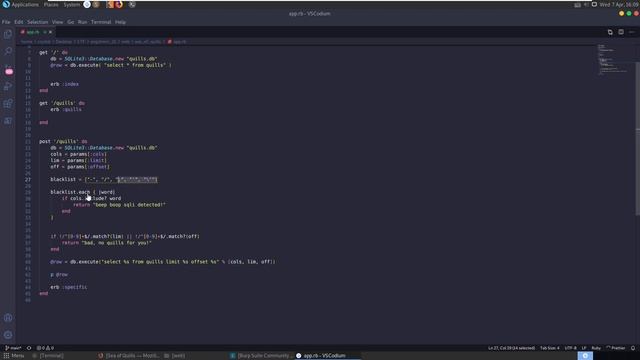Image resolution: width=640 pixels, height=360 pixels.
Task: Select the app.rb editor tab
Action: (x=36, y=32)
